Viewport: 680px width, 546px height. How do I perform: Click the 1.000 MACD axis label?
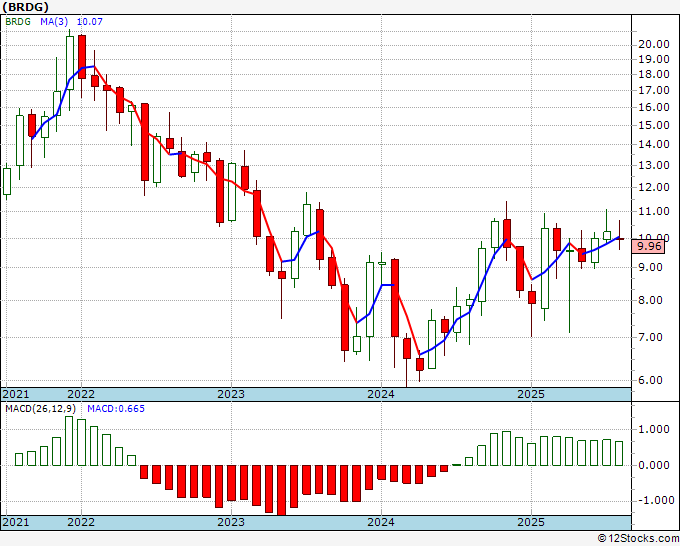(x=654, y=430)
